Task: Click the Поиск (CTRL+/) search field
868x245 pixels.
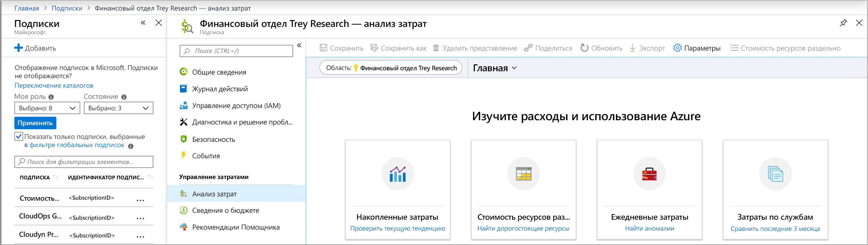Action: [x=237, y=51]
